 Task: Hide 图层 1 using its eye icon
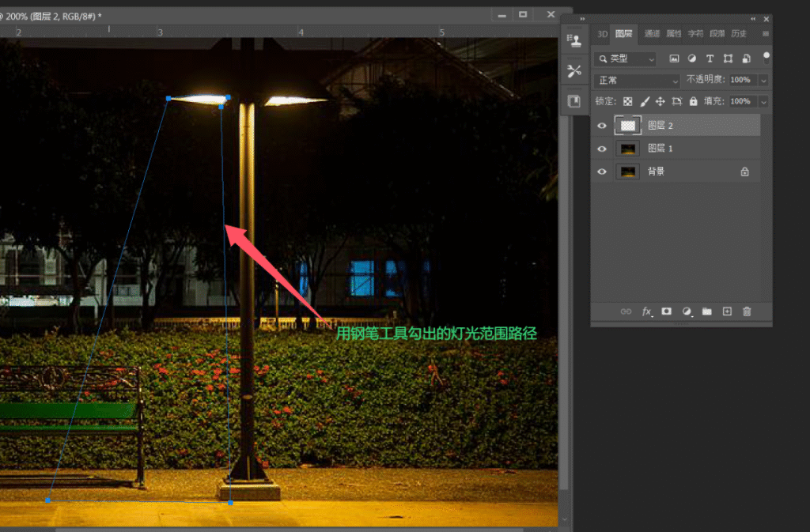point(602,149)
